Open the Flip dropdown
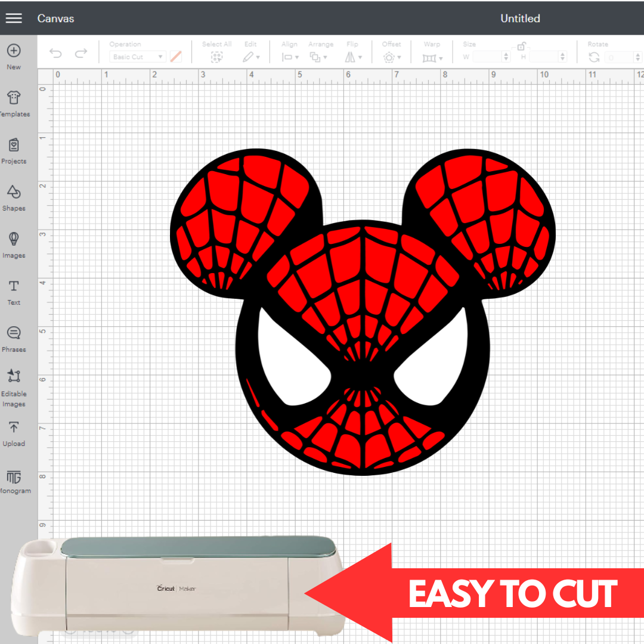Screen dimensions: 644x644 coord(353,57)
